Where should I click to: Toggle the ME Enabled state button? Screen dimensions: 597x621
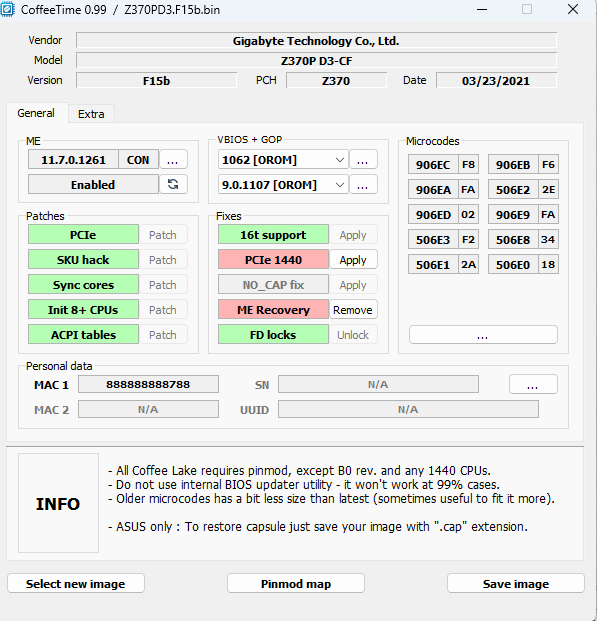pyautogui.click(x=93, y=185)
